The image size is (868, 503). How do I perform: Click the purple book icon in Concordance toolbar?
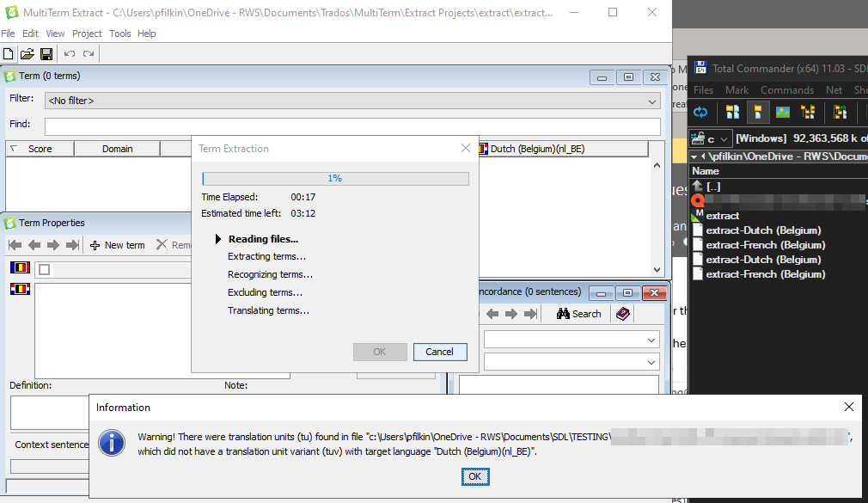(x=623, y=314)
